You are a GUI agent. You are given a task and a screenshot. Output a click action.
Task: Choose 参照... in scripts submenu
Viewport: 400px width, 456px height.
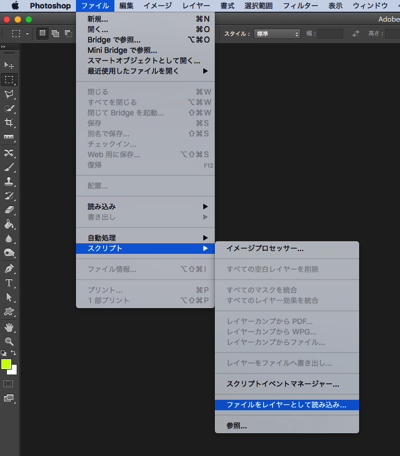[287, 426]
